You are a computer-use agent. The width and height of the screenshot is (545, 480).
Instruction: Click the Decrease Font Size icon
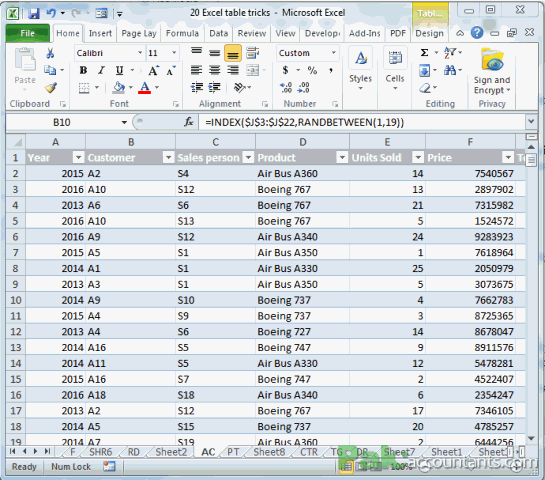[171, 71]
